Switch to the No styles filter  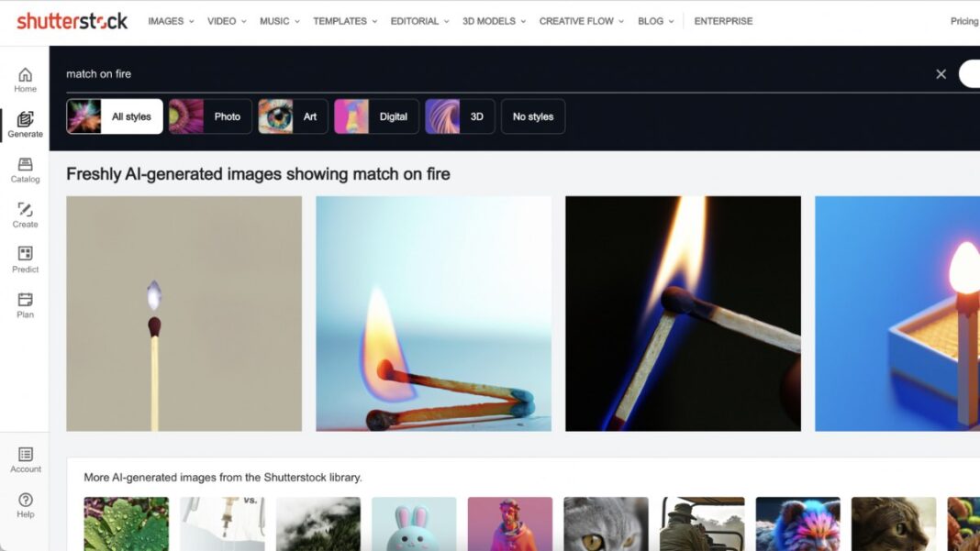(533, 116)
